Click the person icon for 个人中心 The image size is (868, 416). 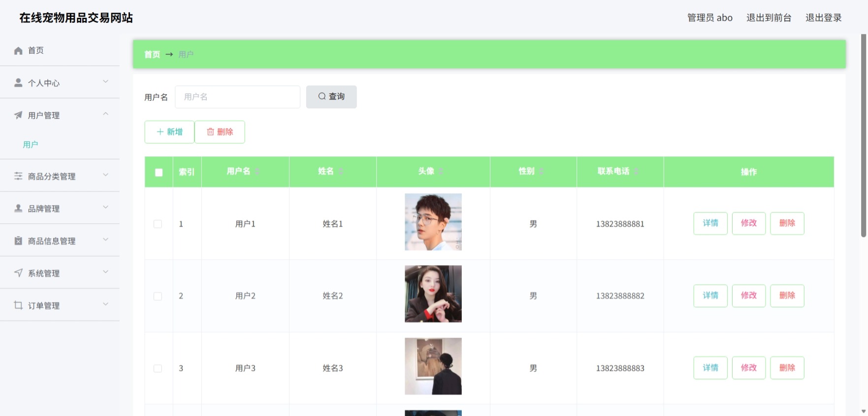18,83
